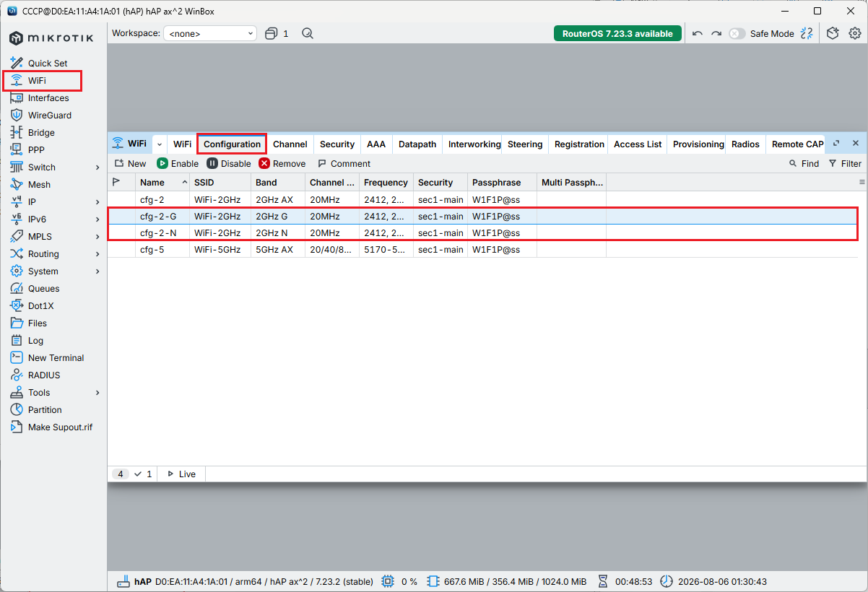Open the Bridge menu

point(41,133)
